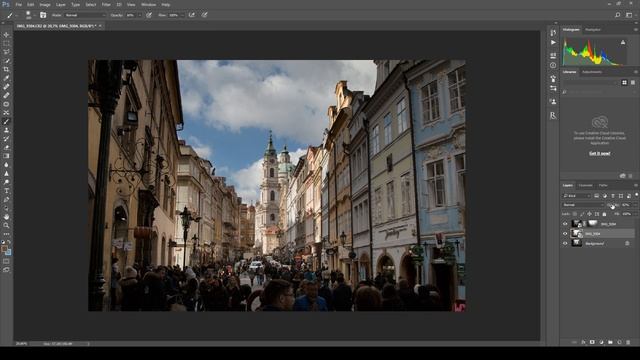The width and height of the screenshot is (640, 360).
Task: Switch Libraries to grid view
Action: (624, 82)
